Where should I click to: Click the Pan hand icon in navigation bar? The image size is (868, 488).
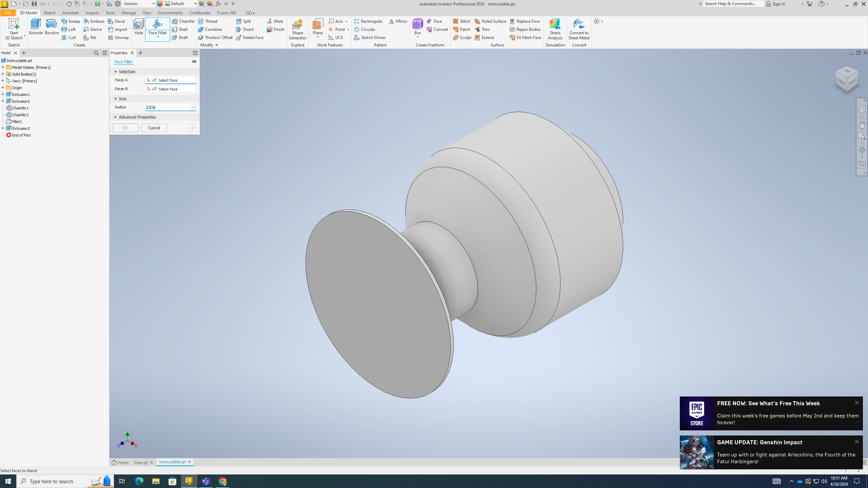(x=862, y=125)
